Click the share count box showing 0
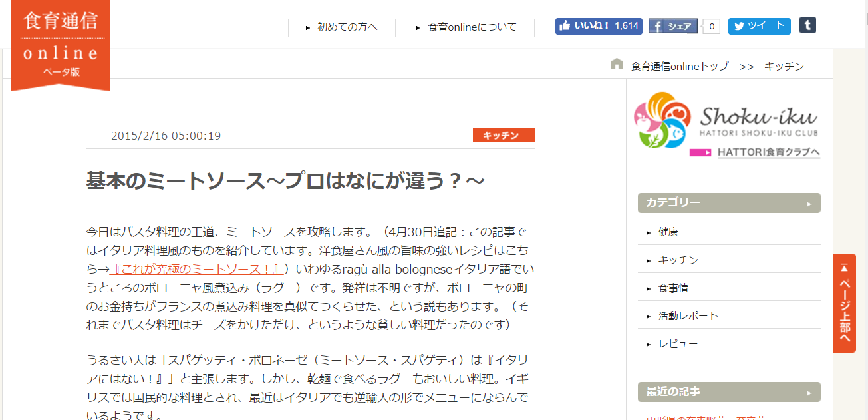Viewport: 868px width, 420px height. 711,27
